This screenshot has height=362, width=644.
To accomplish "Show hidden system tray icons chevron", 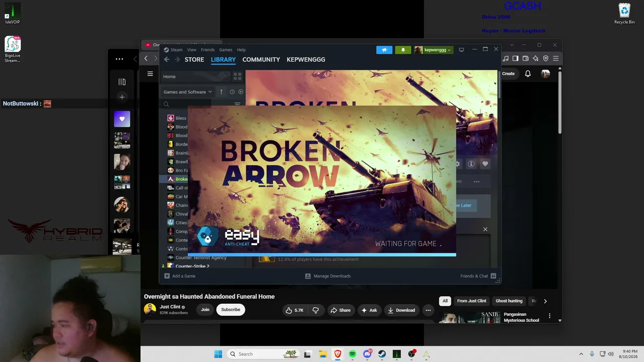I will pyautogui.click(x=581, y=354).
